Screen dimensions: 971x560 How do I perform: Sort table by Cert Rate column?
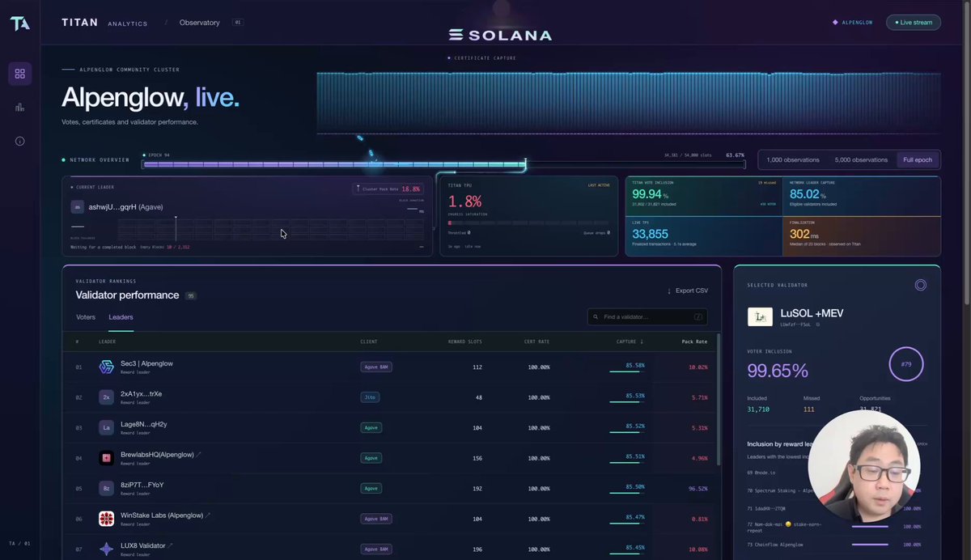536,342
